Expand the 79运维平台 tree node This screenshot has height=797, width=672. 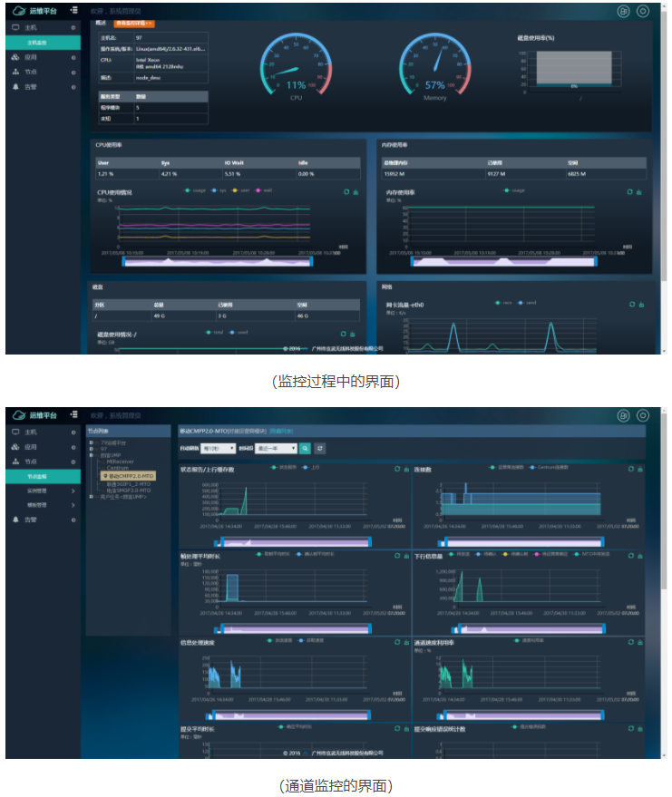tap(92, 442)
